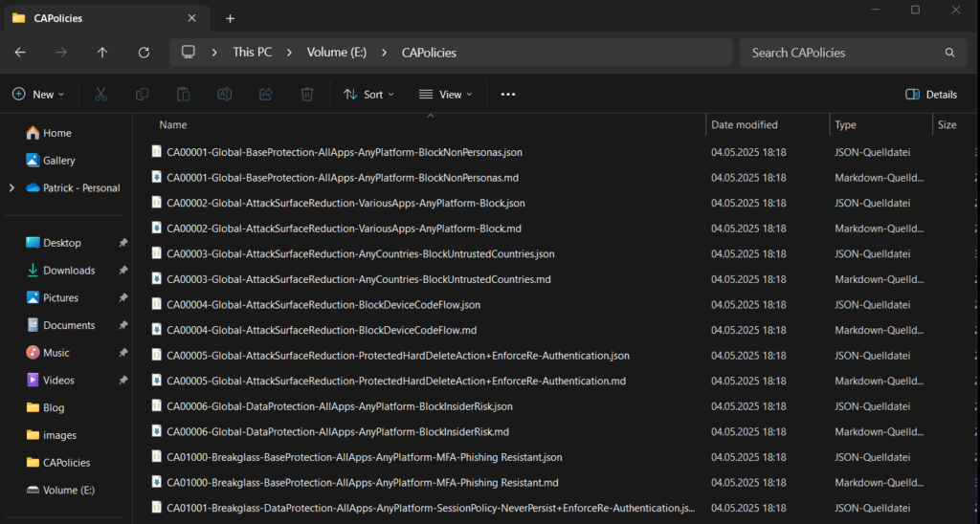
Task: Navigate back with the back arrow
Action: point(20,53)
